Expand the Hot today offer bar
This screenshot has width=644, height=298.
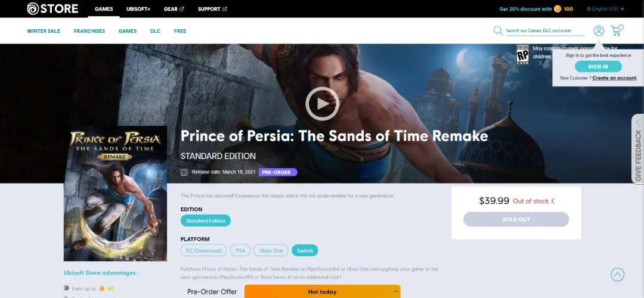click(323, 291)
